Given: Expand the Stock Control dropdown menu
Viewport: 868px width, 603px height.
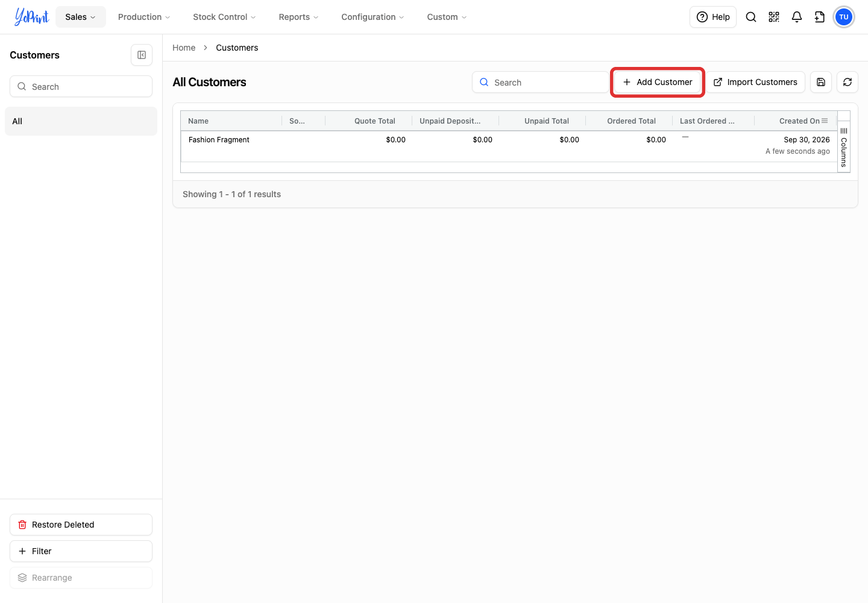Looking at the screenshot, I should point(224,17).
